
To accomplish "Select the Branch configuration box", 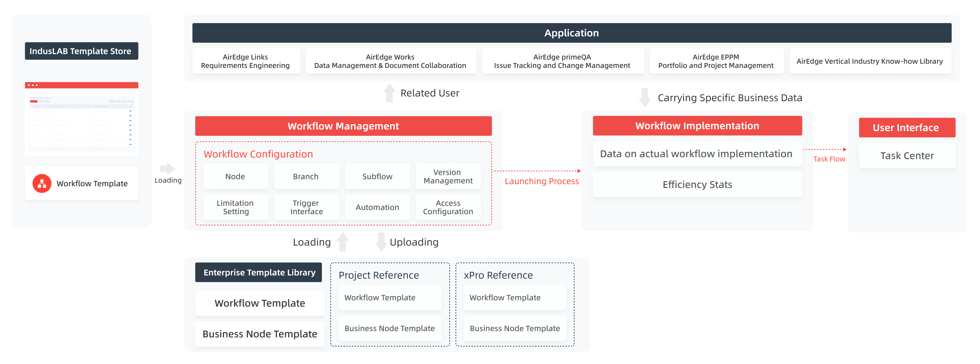I will coord(306,176).
